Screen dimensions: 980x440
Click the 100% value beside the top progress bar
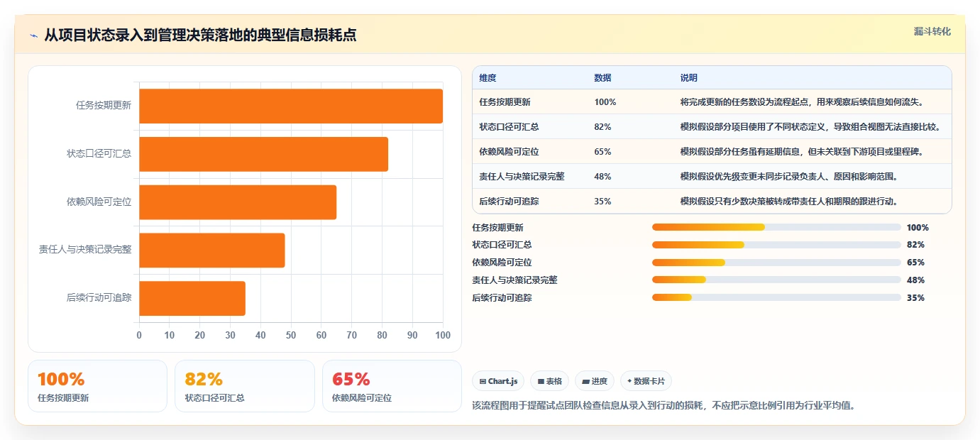click(x=918, y=228)
